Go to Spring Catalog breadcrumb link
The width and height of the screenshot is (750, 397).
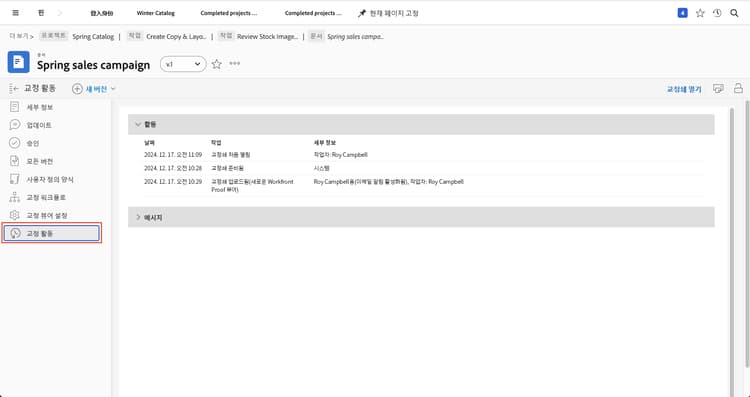pyautogui.click(x=93, y=36)
